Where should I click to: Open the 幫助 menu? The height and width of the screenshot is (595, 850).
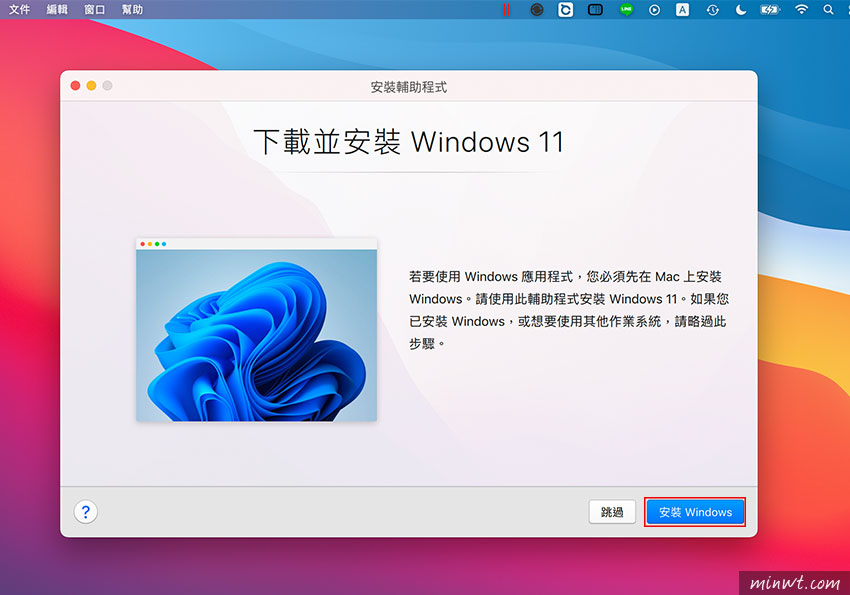coord(132,9)
